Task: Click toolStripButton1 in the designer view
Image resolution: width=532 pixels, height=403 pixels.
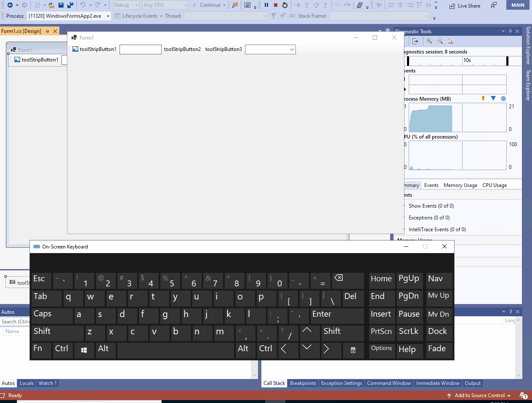Action: (36, 60)
